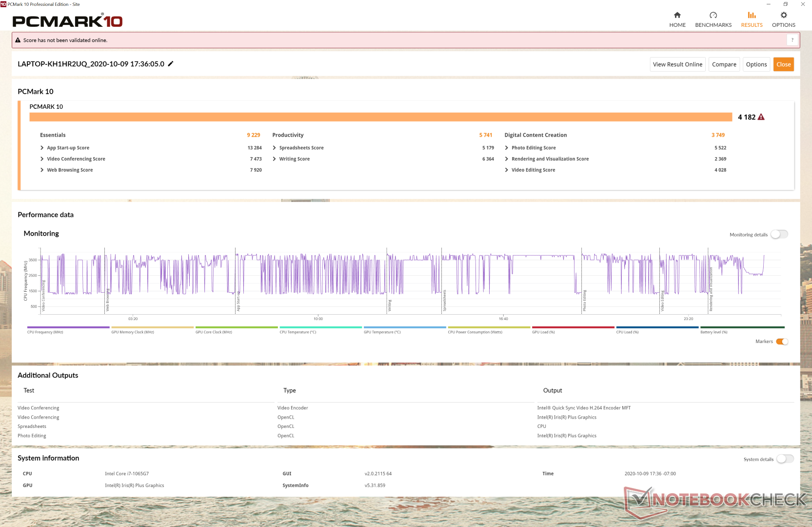Open the Benchmarks gauge icon

pos(713,15)
